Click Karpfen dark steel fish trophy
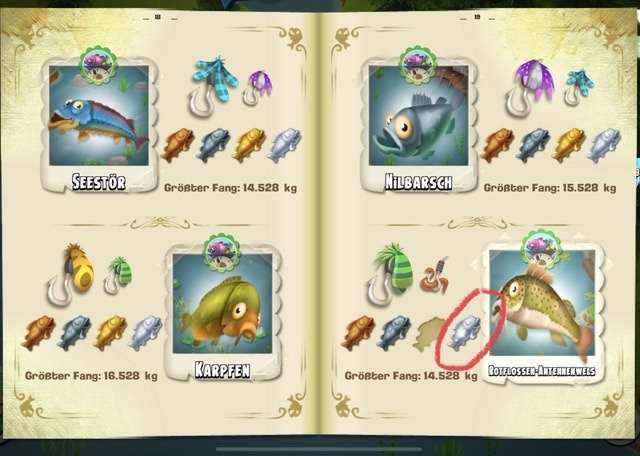The width and height of the screenshot is (640, 456). click(74, 333)
